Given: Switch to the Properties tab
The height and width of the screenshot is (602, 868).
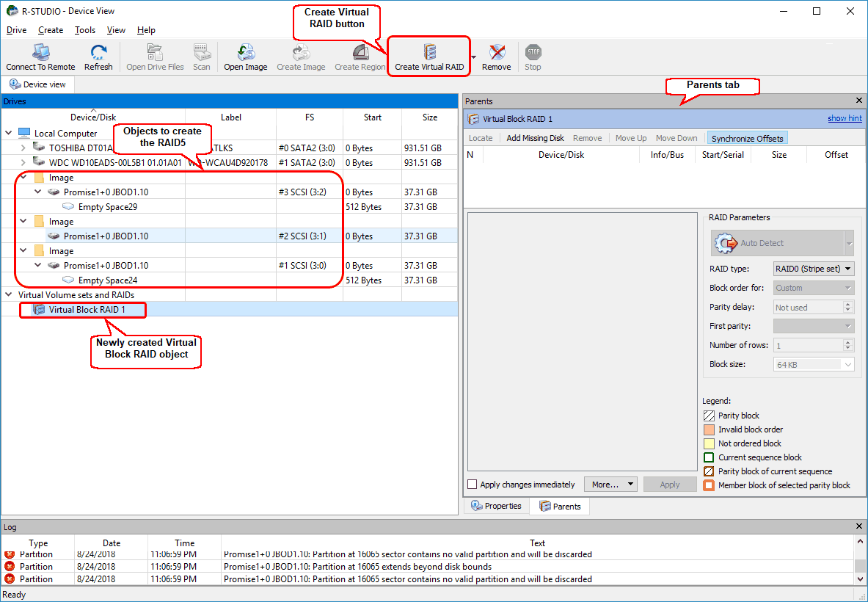Looking at the screenshot, I should pyautogui.click(x=497, y=506).
